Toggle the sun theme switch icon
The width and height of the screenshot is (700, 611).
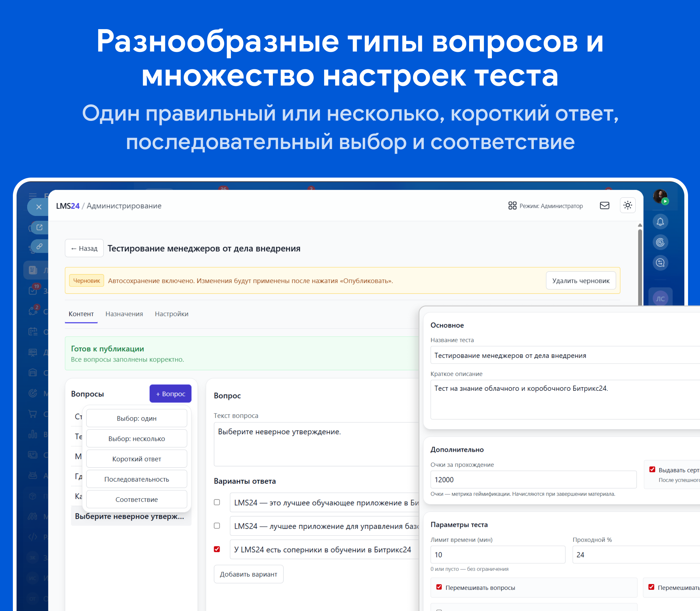pos(627,206)
